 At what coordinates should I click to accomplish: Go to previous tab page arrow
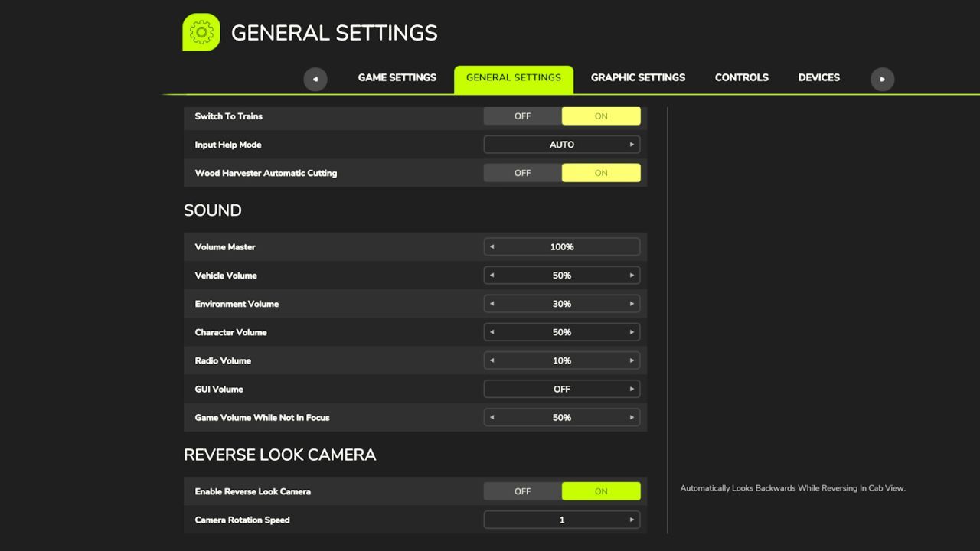[315, 79]
